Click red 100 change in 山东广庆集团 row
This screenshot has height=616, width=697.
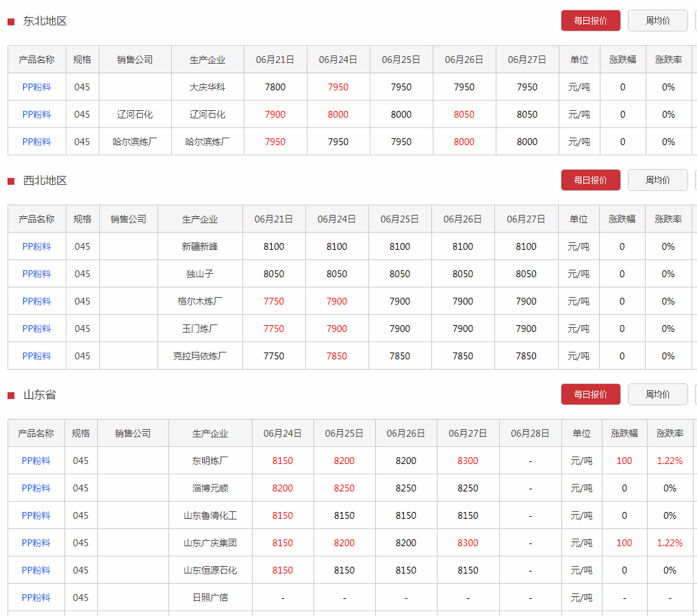(x=624, y=543)
